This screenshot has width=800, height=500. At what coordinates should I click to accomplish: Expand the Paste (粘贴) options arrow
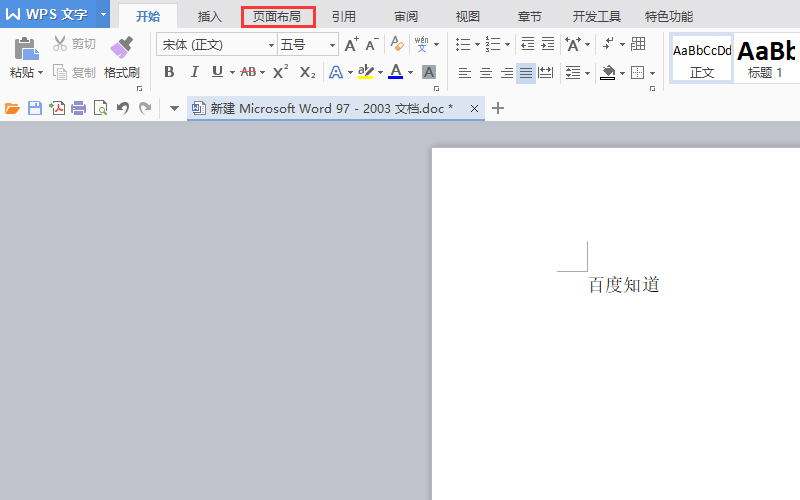(x=40, y=72)
